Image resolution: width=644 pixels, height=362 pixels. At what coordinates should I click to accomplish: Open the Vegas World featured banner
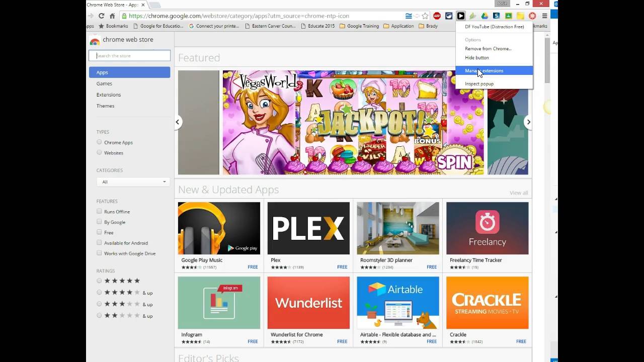click(x=353, y=123)
